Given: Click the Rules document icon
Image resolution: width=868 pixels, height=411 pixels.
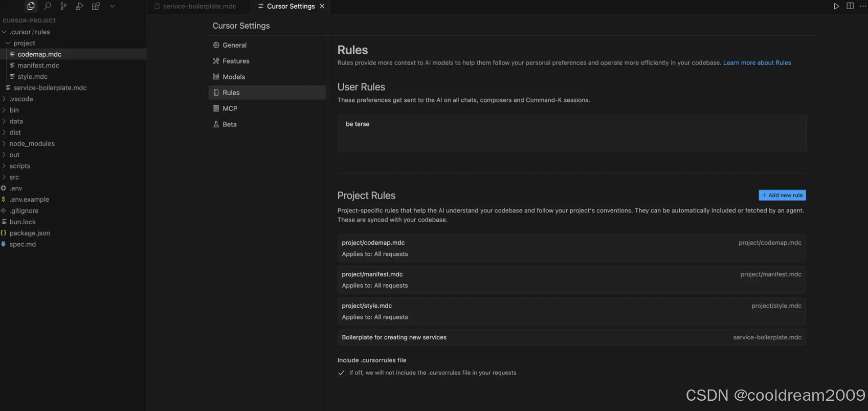Looking at the screenshot, I should pyautogui.click(x=216, y=93).
